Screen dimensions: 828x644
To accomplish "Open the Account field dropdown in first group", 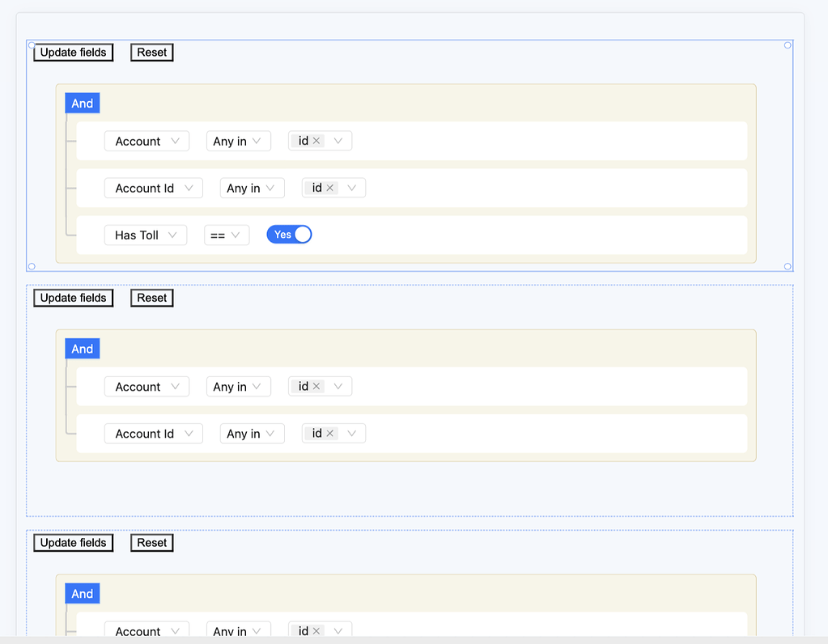I will coord(146,140).
